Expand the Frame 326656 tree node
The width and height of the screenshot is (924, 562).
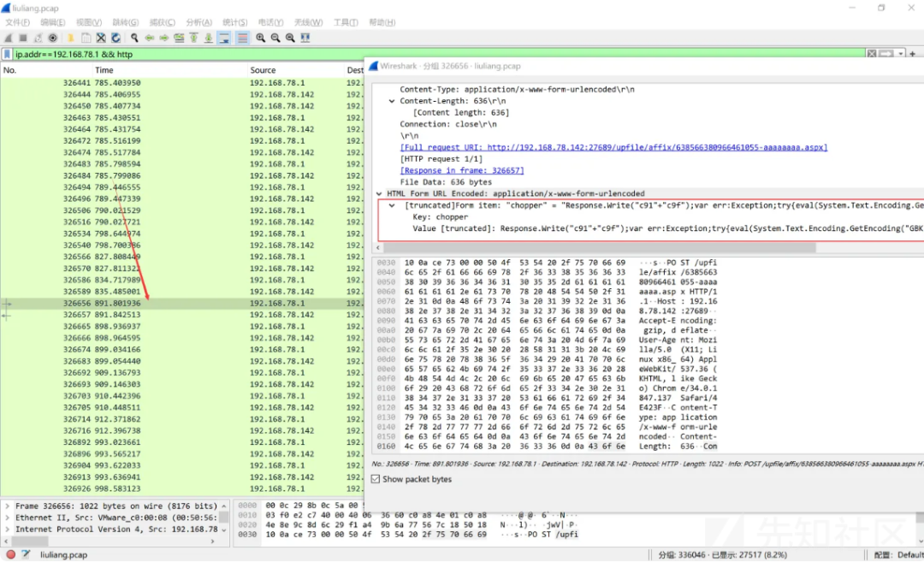click(7, 506)
